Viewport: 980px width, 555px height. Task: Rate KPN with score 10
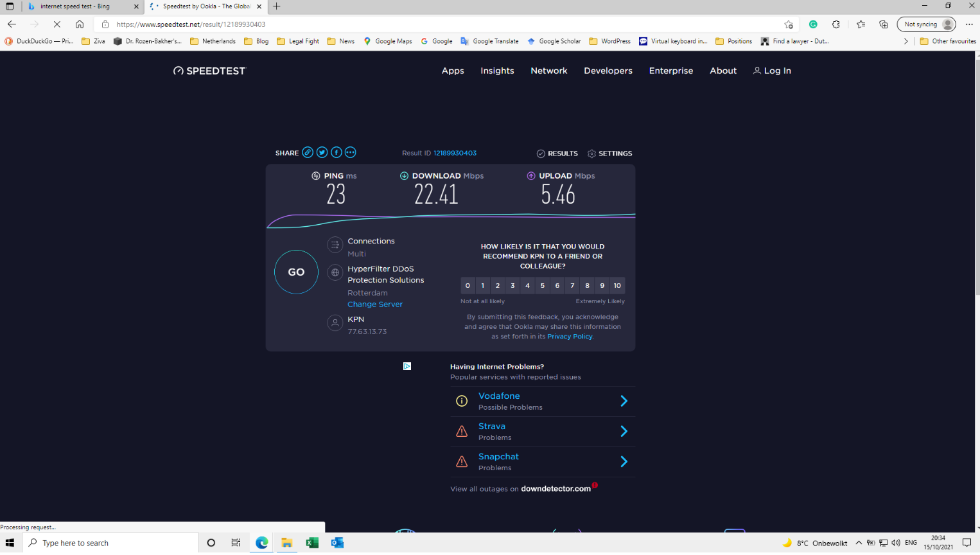pos(617,285)
